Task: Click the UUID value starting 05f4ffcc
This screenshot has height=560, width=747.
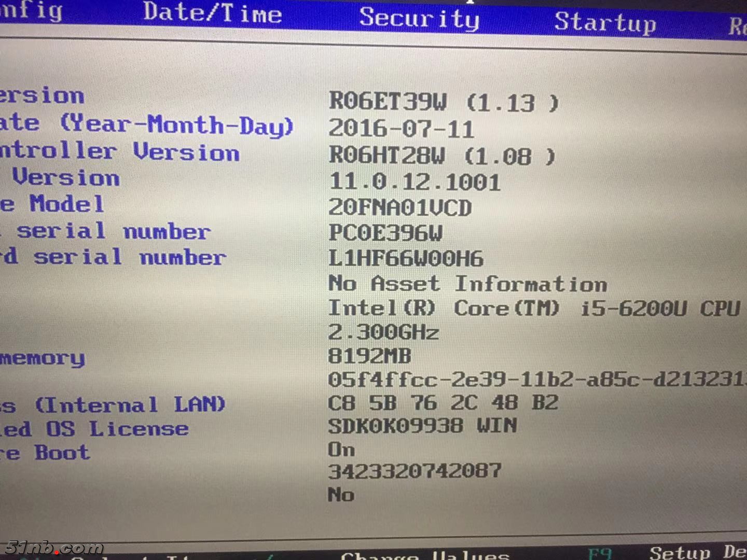Action: pos(537,380)
